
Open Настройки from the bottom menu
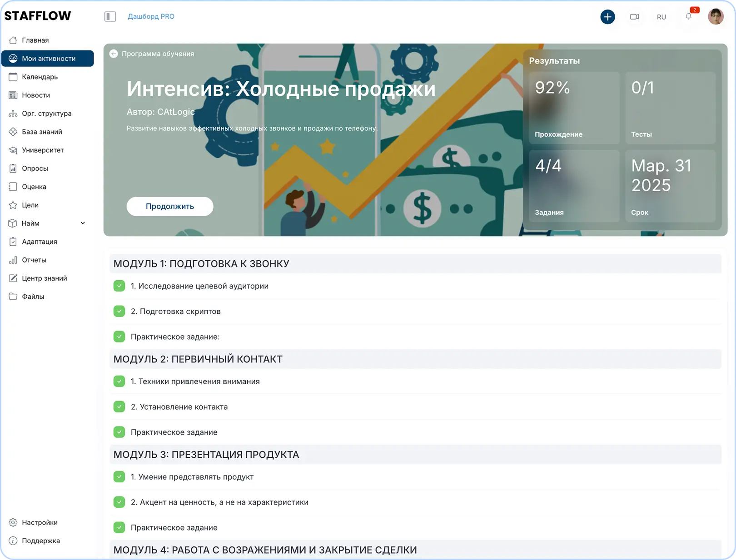[40, 522]
